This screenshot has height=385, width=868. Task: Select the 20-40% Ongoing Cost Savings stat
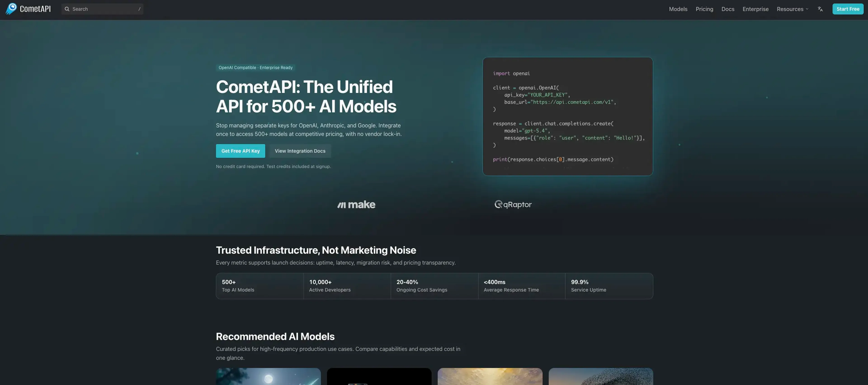point(434,286)
